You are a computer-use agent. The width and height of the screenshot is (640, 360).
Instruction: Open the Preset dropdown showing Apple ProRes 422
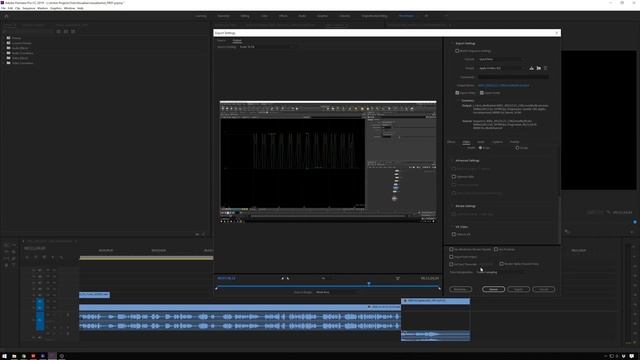502,68
